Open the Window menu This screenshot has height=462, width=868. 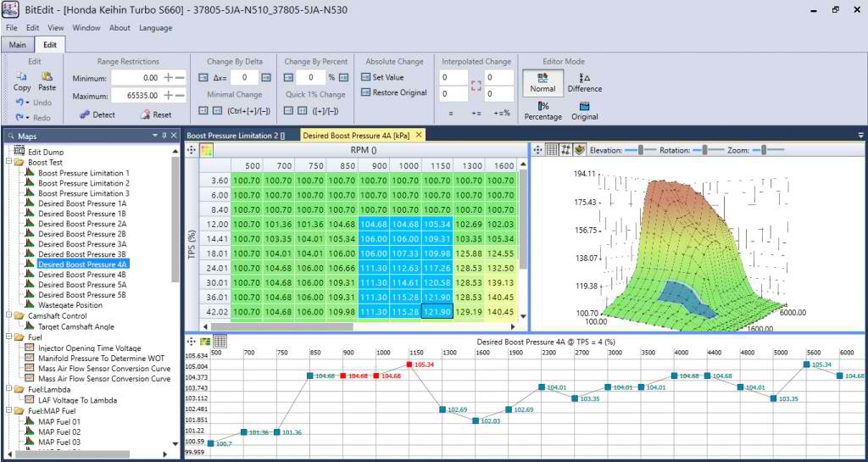click(86, 28)
